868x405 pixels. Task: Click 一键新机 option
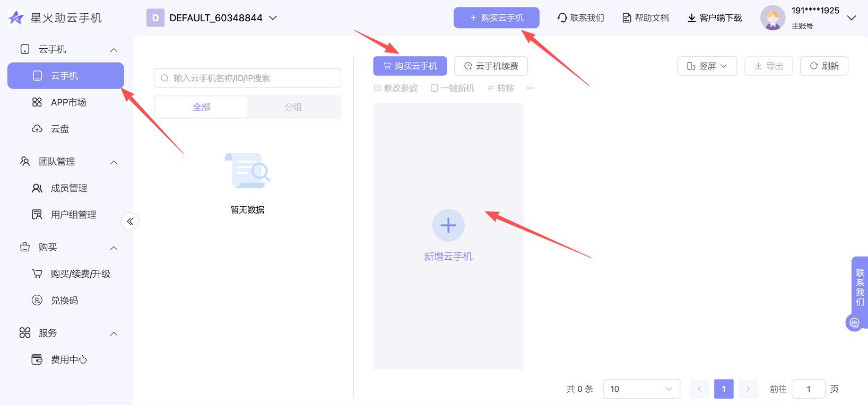[x=453, y=88]
